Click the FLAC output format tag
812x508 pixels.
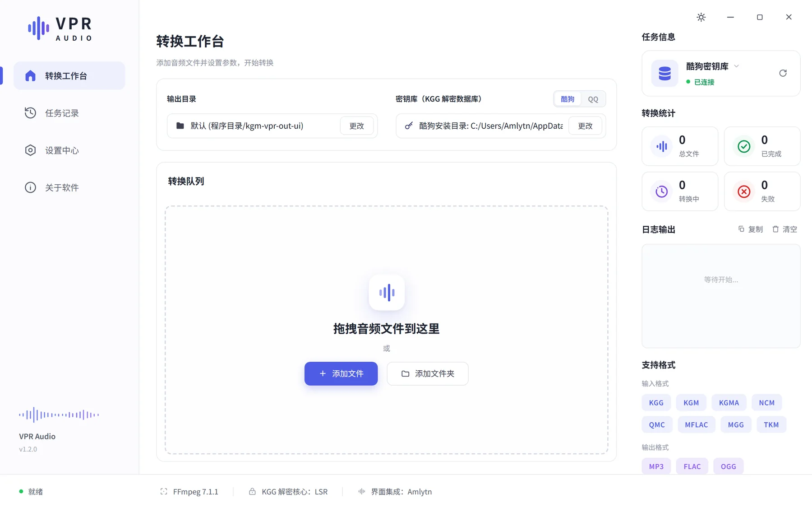pos(692,466)
